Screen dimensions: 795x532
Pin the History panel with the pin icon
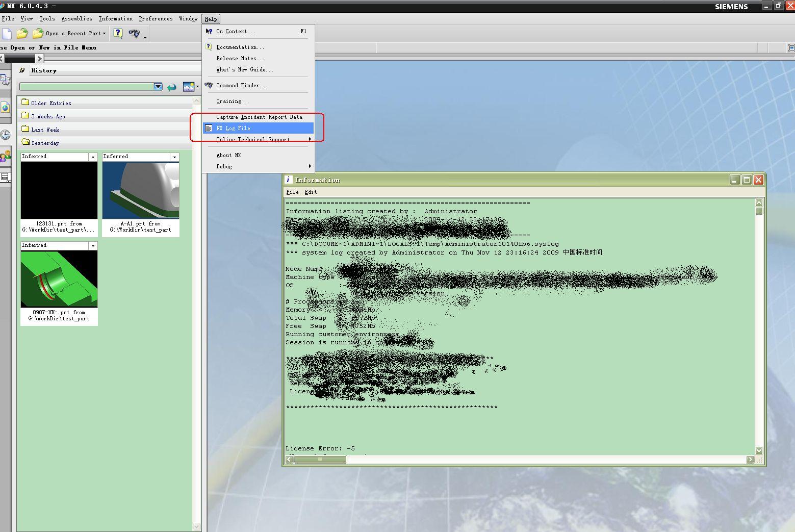coord(22,70)
